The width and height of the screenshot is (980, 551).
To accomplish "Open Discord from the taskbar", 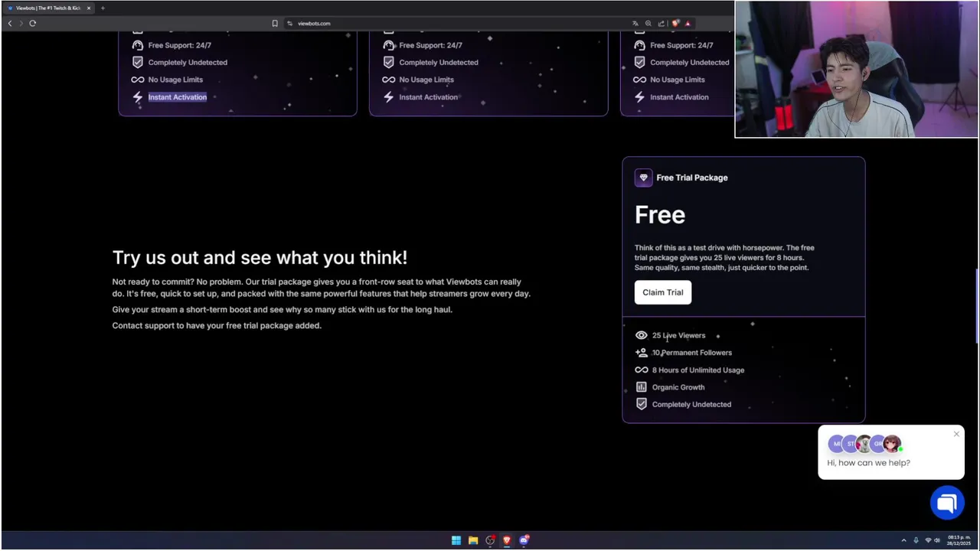I will pos(524,540).
